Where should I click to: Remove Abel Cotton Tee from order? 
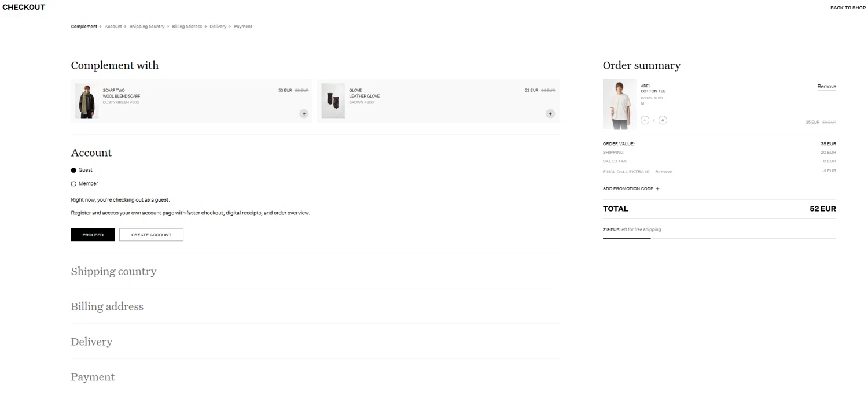(826, 87)
